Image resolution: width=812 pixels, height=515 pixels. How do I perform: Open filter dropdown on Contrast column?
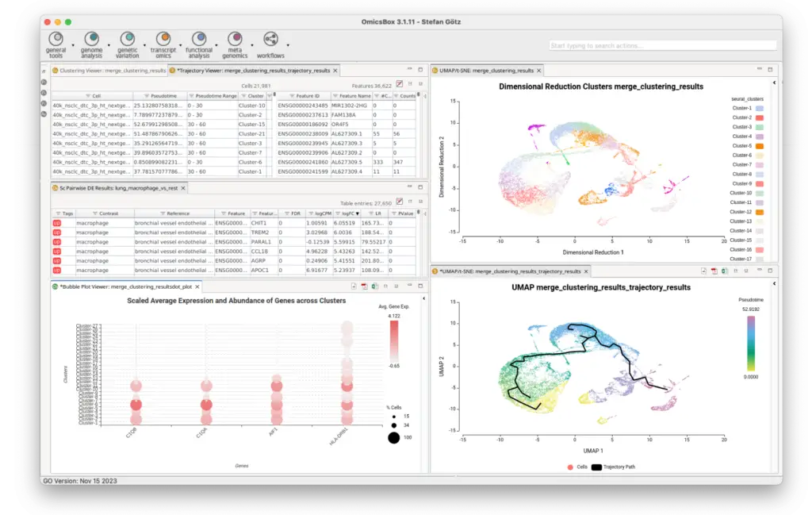[x=93, y=213]
